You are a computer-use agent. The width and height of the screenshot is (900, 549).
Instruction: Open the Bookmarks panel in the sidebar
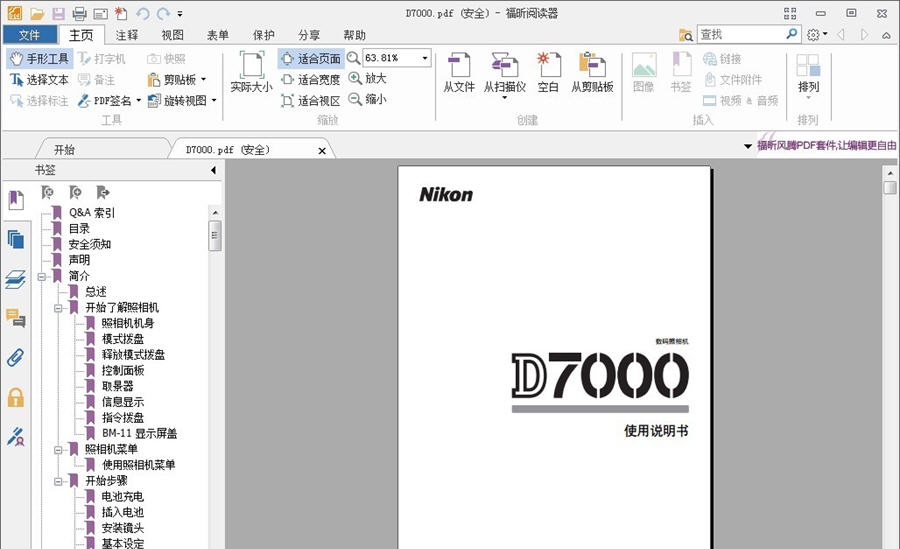pyautogui.click(x=16, y=200)
